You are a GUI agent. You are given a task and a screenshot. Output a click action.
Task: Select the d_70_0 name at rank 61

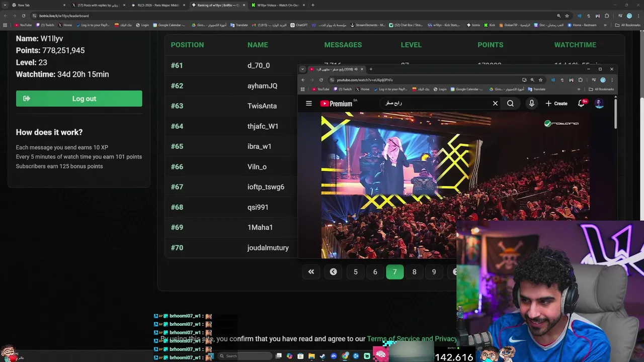coord(259,65)
